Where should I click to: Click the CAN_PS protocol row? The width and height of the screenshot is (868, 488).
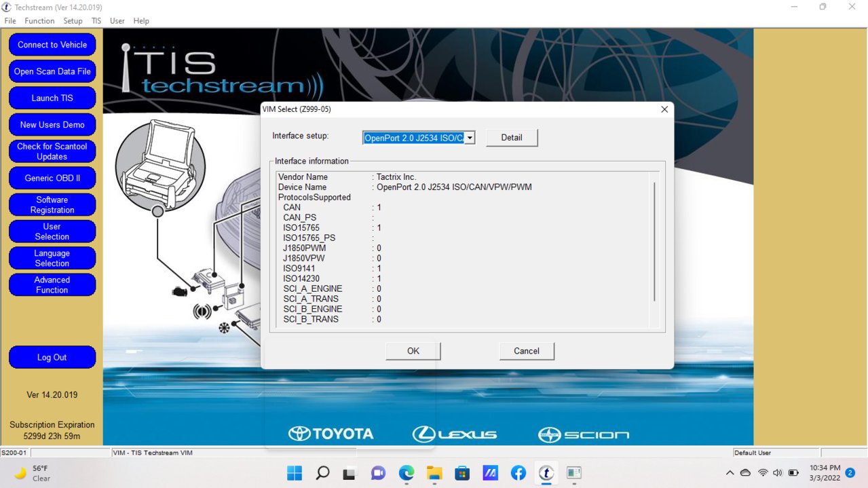pos(328,218)
